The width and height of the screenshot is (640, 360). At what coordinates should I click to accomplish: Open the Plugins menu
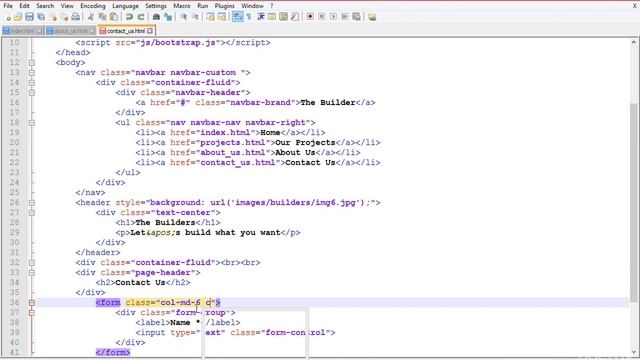[224, 6]
